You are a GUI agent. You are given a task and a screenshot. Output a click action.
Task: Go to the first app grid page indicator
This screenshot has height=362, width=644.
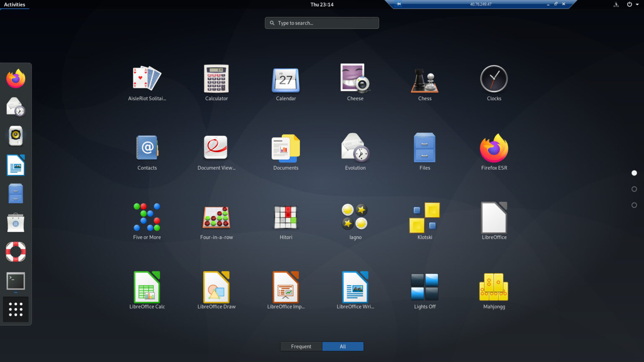pyautogui.click(x=634, y=173)
